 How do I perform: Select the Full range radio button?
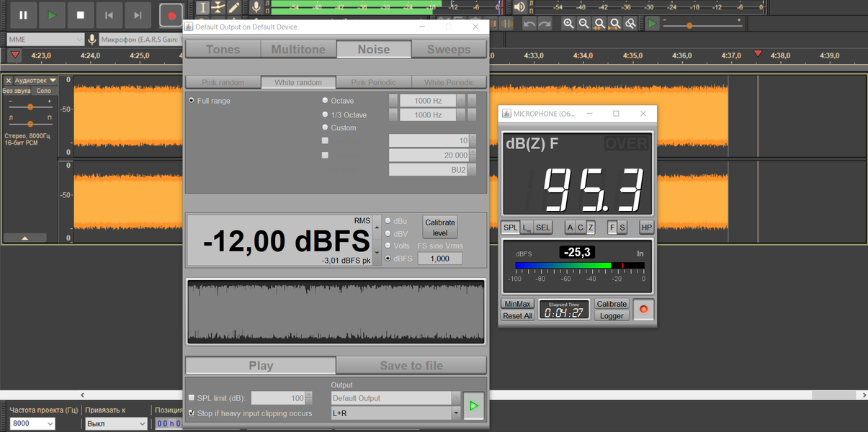click(192, 101)
